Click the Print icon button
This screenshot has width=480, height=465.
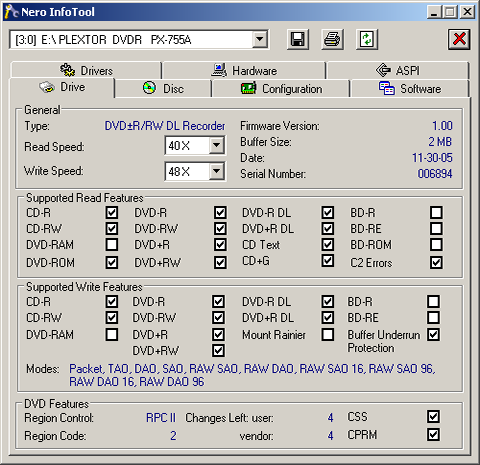pos(332,39)
